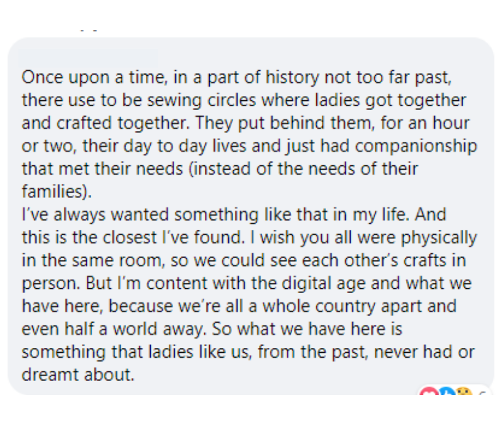
Task: Click the word 'families)' in the comment
Action: coord(55,192)
